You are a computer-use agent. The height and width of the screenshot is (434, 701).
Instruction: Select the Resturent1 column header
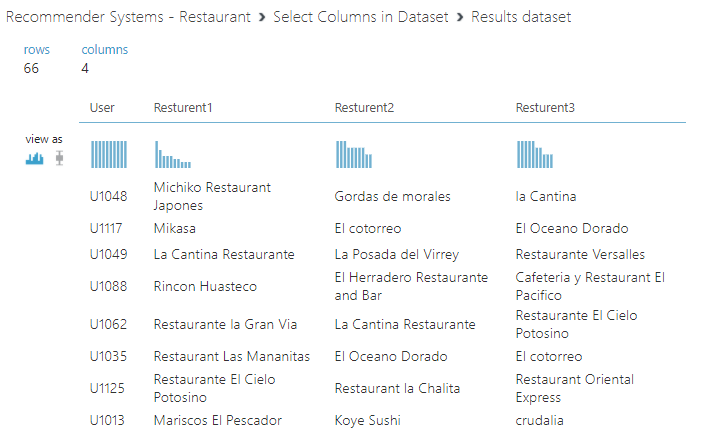click(x=183, y=107)
